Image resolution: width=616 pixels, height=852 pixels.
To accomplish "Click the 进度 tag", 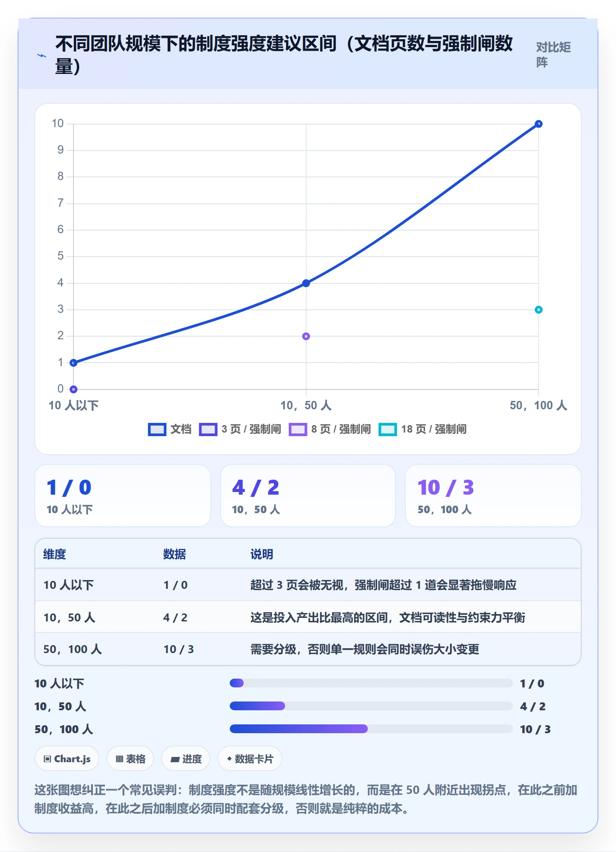I will pos(186,759).
